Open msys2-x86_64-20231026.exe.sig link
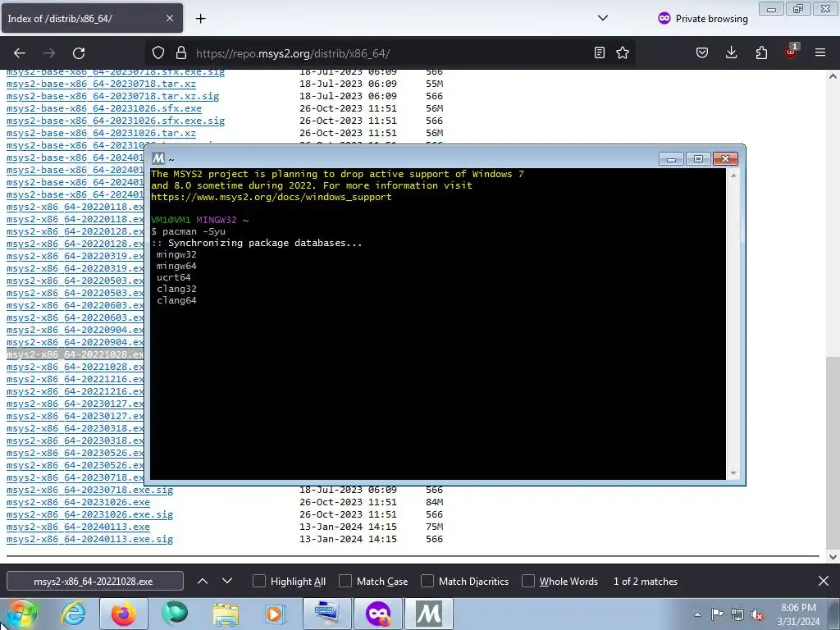Screen dimensions: 840x630 [x=89, y=514]
